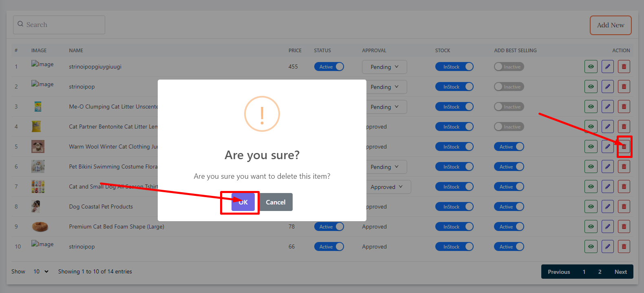Click the Add New button
Screen dimensions: 644x293
pos(610,25)
